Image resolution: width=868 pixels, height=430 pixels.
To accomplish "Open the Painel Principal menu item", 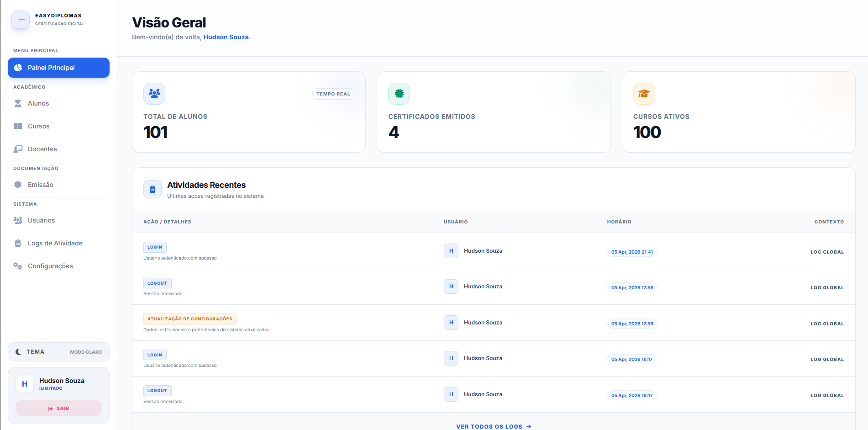I will (58, 68).
